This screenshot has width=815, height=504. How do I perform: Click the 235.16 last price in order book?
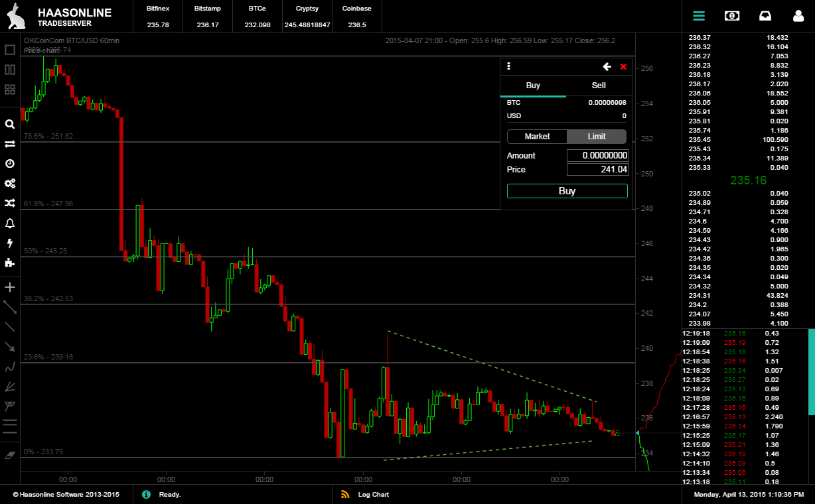pos(749,180)
